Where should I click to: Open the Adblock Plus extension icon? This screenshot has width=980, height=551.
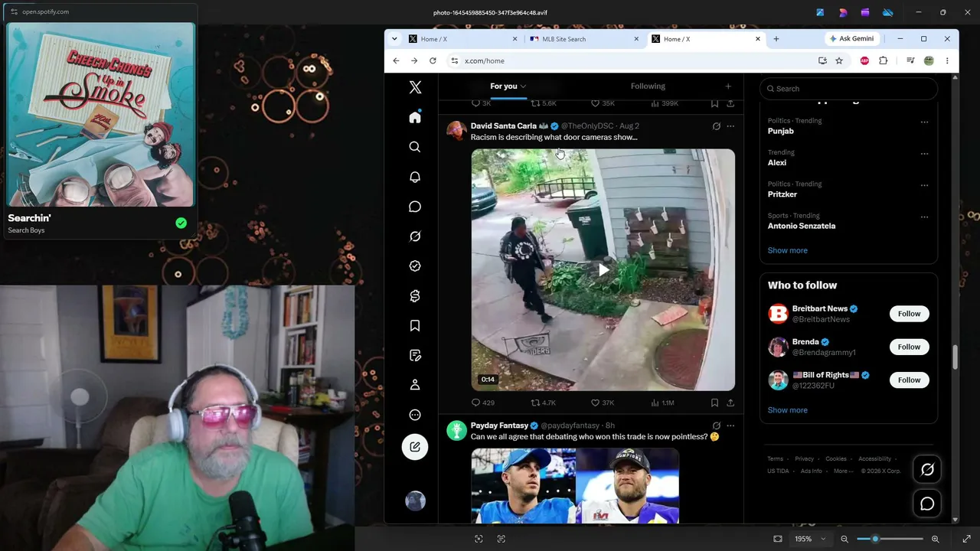tap(864, 60)
